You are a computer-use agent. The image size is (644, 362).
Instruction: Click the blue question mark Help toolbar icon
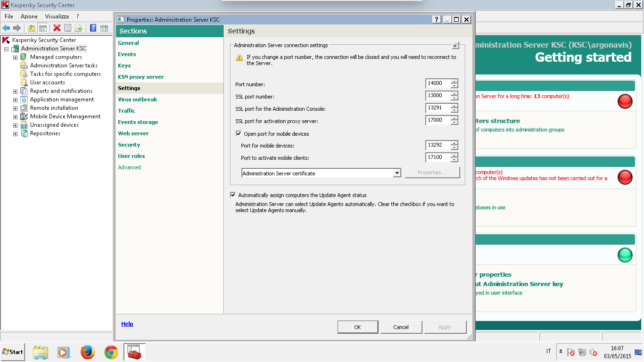click(93, 28)
